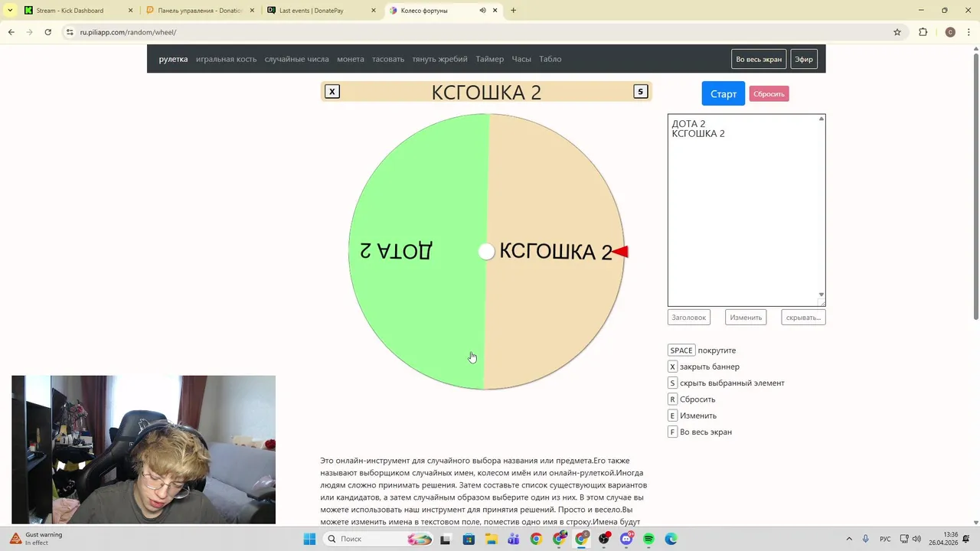Go back in browser history

(x=11, y=32)
